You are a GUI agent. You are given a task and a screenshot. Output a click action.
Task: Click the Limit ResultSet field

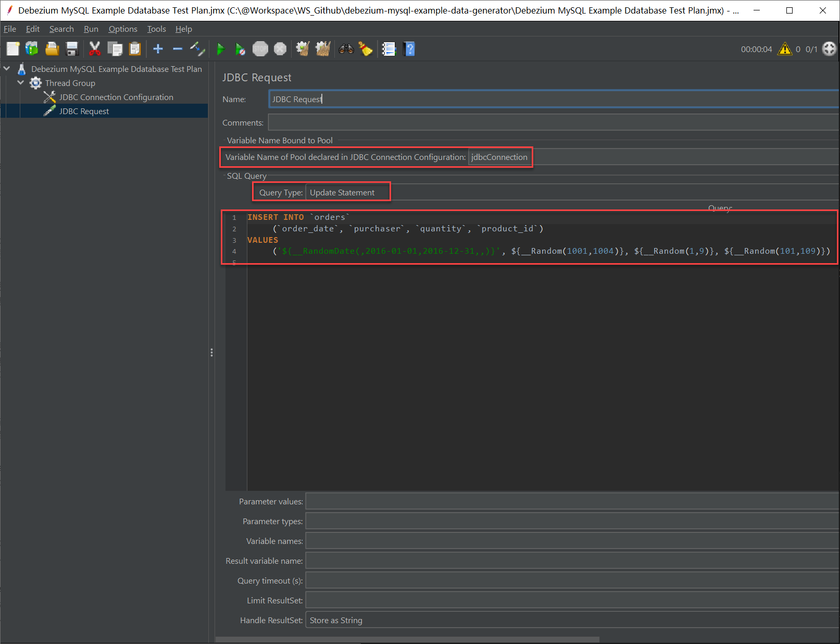(x=572, y=600)
